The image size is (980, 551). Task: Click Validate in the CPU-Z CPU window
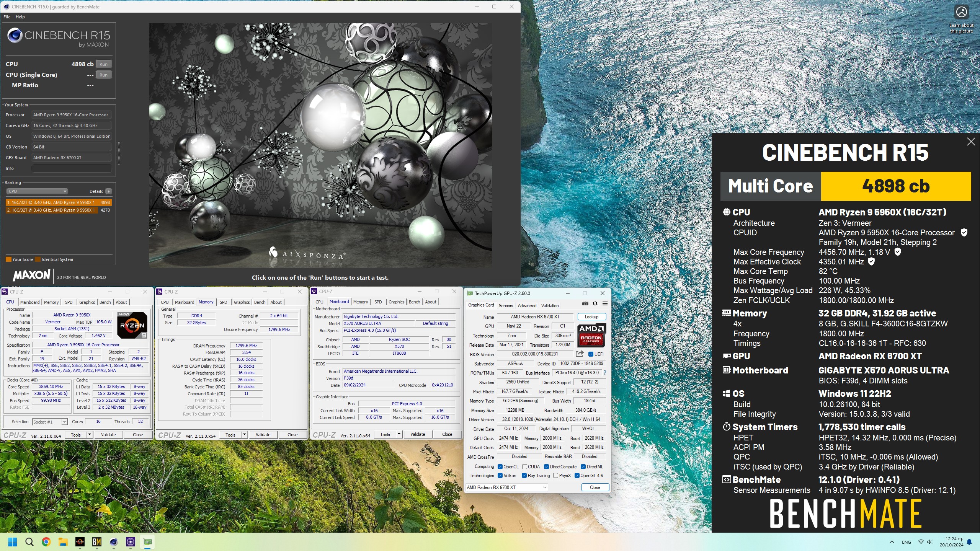[108, 434]
